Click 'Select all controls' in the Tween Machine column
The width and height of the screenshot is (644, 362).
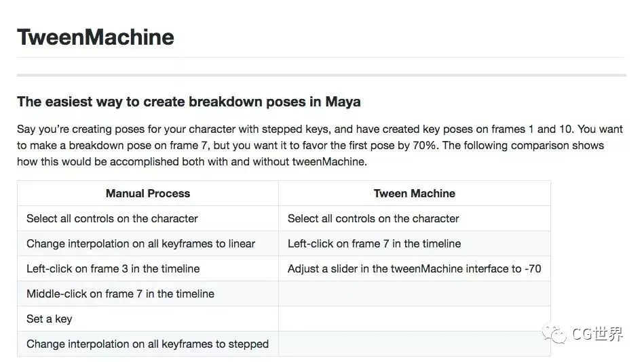click(373, 218)
